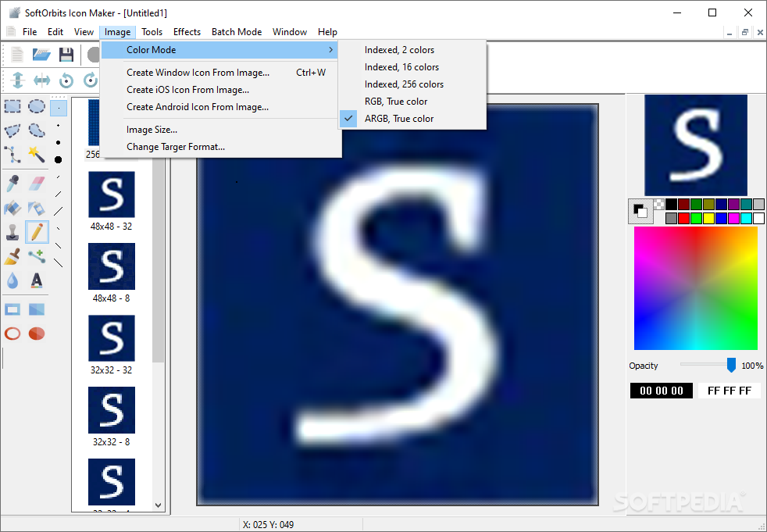Click the Flip vertical icon
Screen dimensions: 767x532
coord(18,80)
